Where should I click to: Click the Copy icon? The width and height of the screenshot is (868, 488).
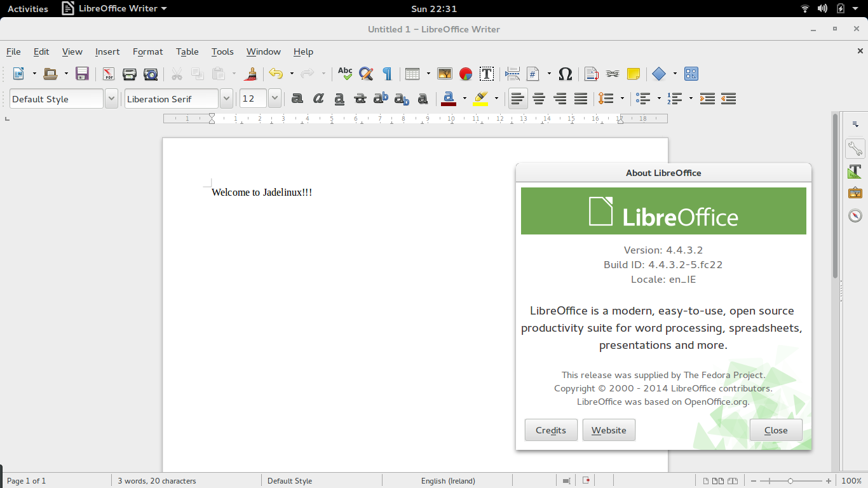point(198,74)
